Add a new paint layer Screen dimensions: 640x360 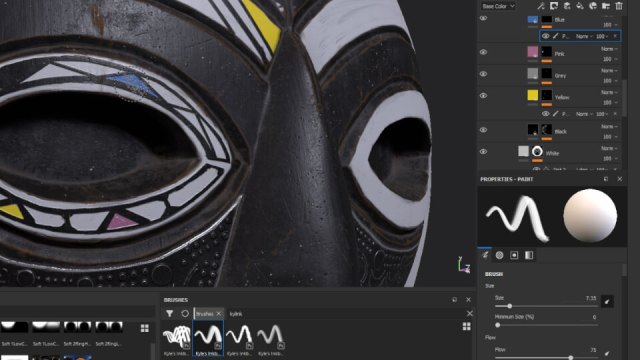[x=567, y=6]
